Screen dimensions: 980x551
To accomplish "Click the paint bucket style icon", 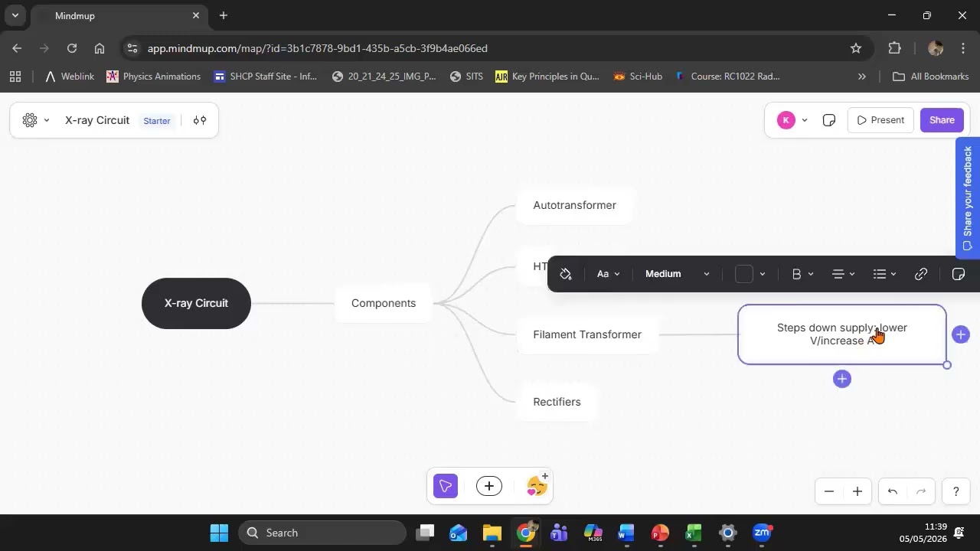I will click(x=566, y=274).
